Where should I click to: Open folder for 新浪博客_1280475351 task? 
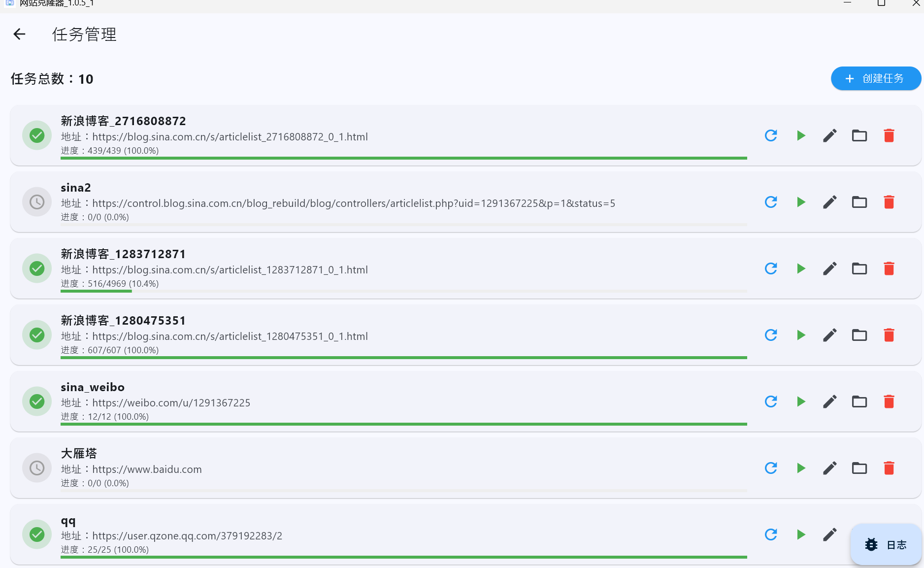859,335
